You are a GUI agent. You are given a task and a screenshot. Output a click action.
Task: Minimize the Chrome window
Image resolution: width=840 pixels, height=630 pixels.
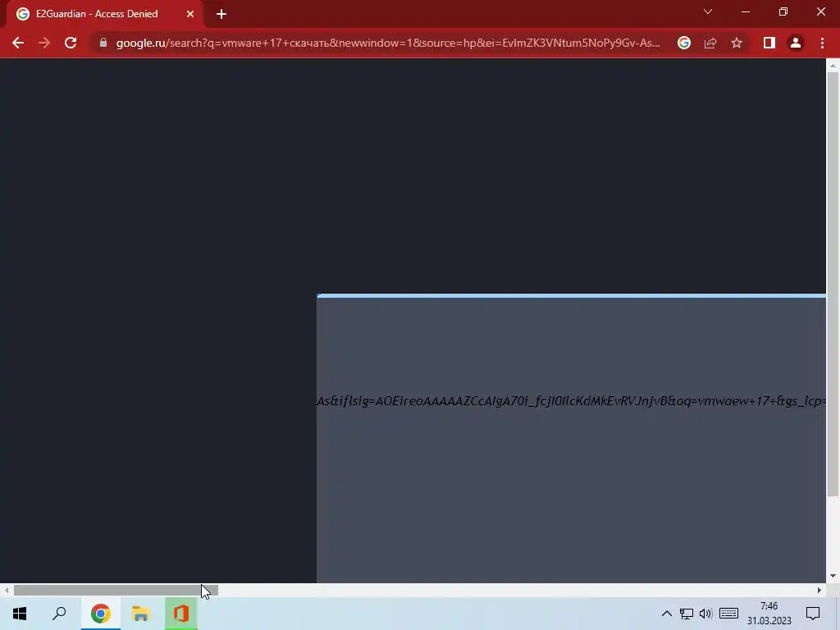pyautogui.click(x=745, y=11)
